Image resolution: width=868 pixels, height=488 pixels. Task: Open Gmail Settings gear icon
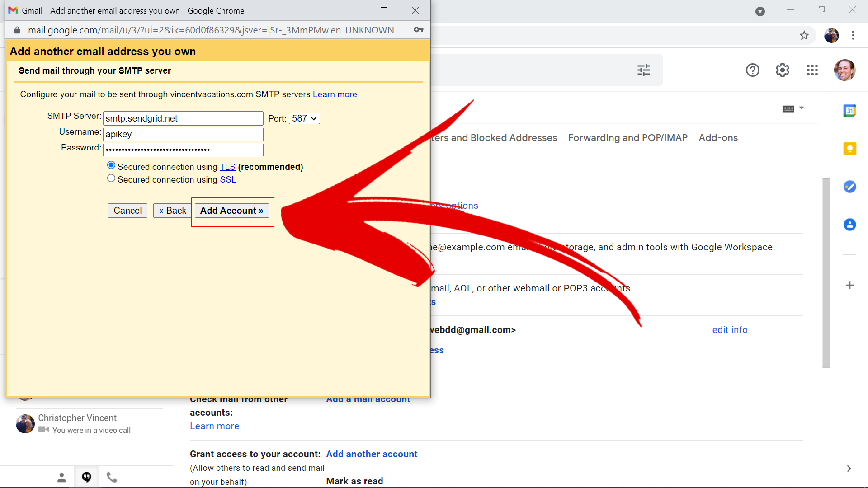click(782, 70)
